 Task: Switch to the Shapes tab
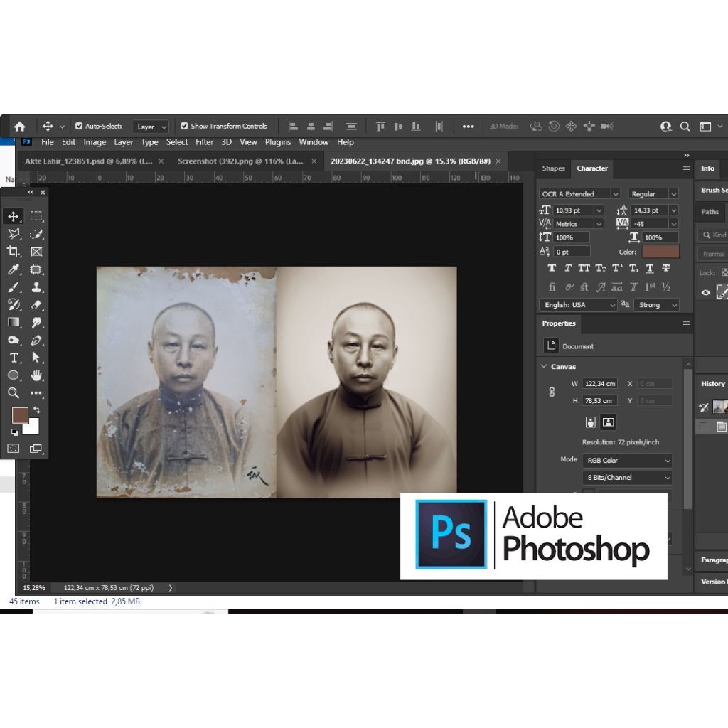(554, 168)
